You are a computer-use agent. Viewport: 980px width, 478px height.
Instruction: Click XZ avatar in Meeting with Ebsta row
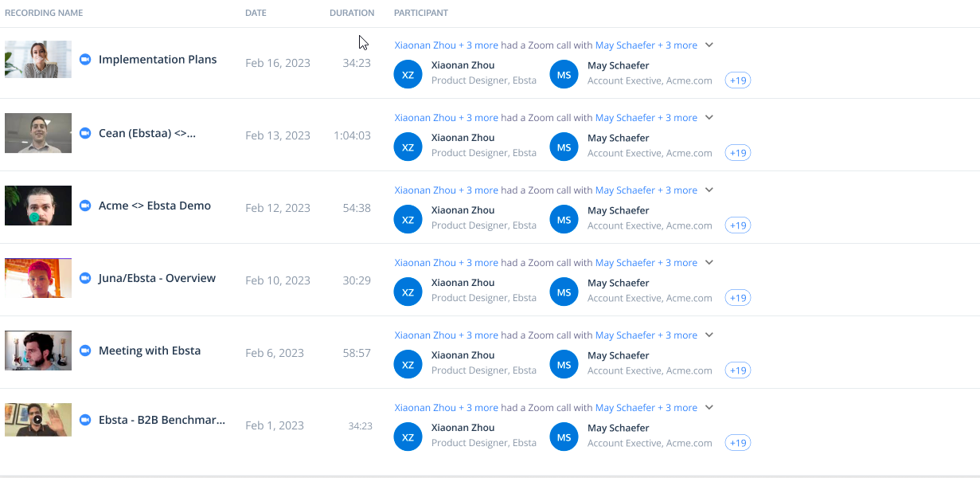[408, 364]
